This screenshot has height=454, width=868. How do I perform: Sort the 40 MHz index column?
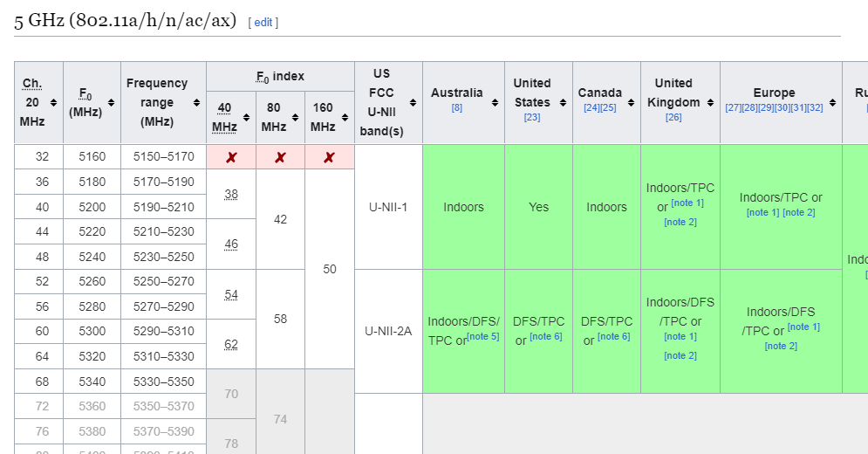click(247, 118)
